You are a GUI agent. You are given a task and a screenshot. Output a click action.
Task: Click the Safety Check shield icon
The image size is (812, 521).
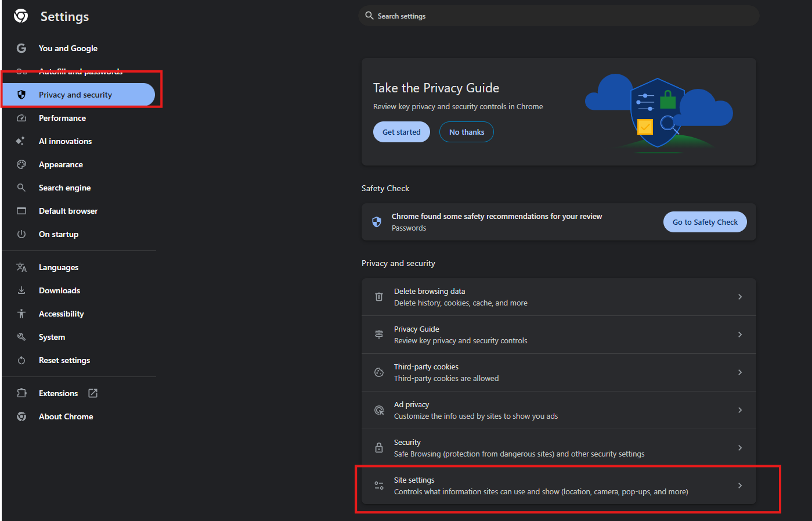tap(377, 222)
